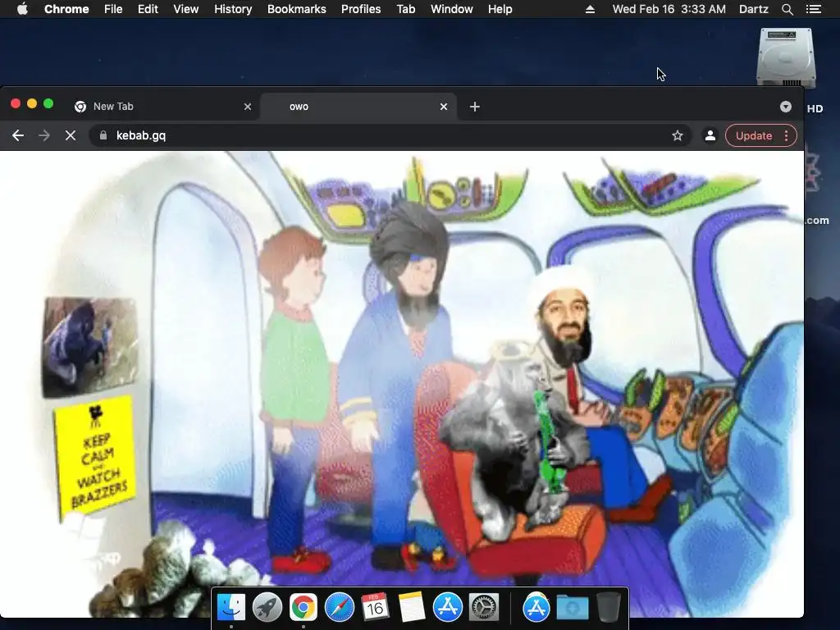Open the History menu
Image resolution: width=840 pixels, height=630 pixels.
233,9
